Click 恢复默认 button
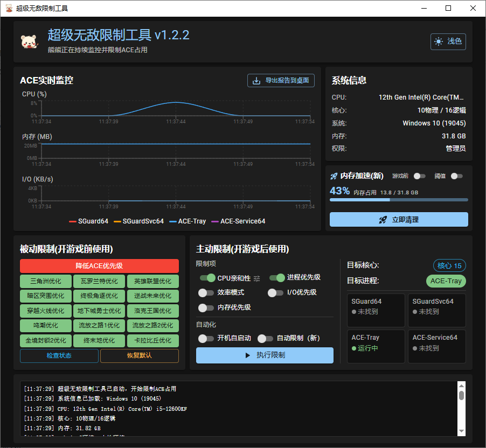Screen dimensions: 486x448 140,356
